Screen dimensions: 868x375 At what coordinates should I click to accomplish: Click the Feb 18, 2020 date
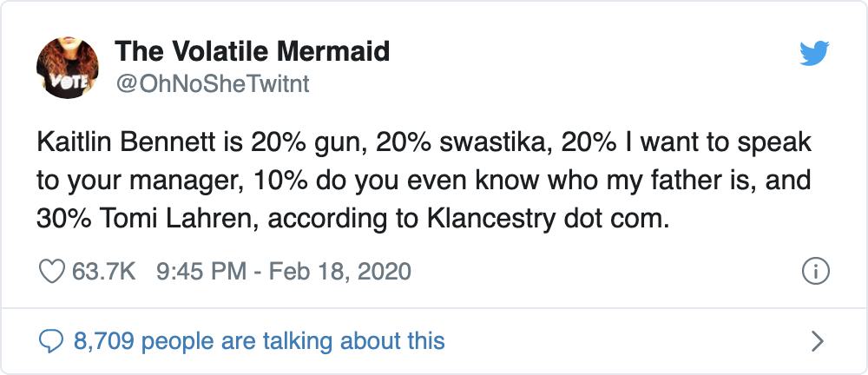click(339, 272)
